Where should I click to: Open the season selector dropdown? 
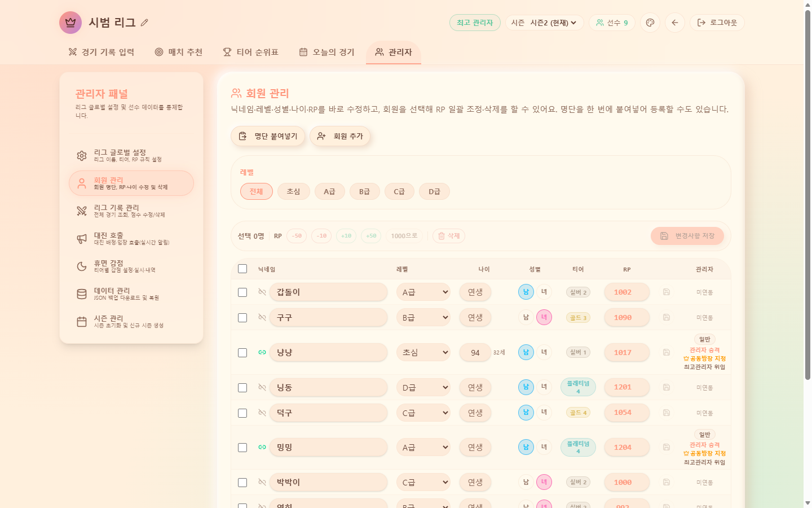(x=553, y=23)
